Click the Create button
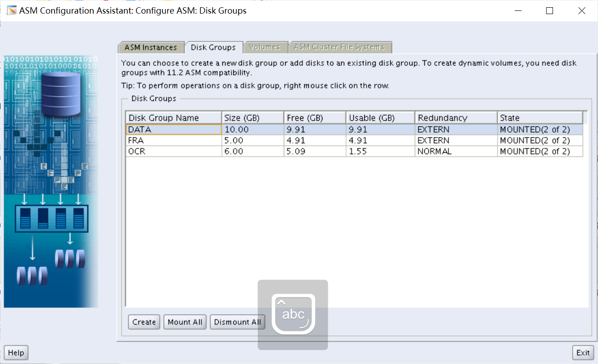The height and width of the screenshot is (364, 598). 144,322
